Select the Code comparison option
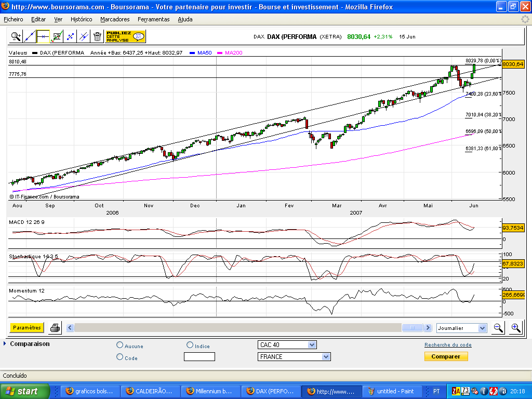Image resolution: width=532 pixels, height=399 pixels. click(120, 358)
